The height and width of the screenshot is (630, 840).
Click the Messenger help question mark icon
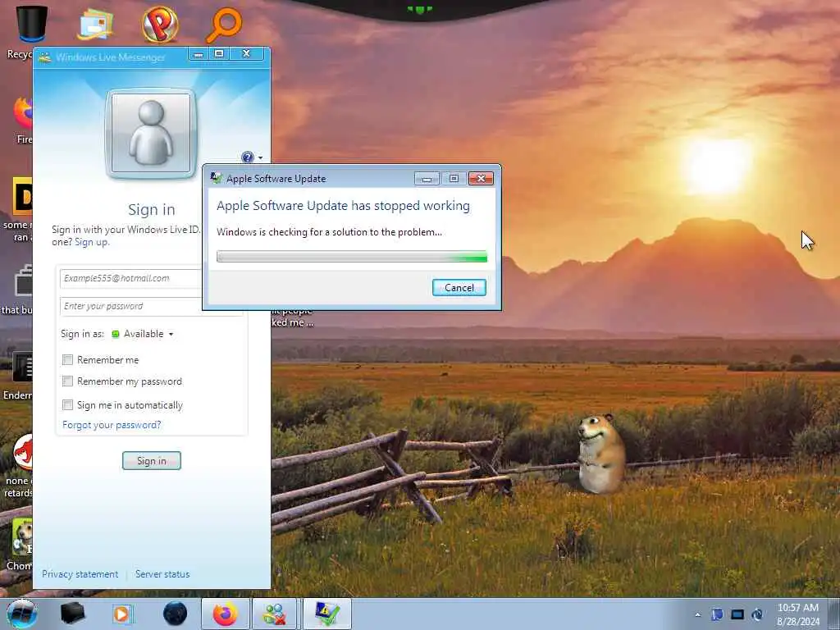click(248, 157)
